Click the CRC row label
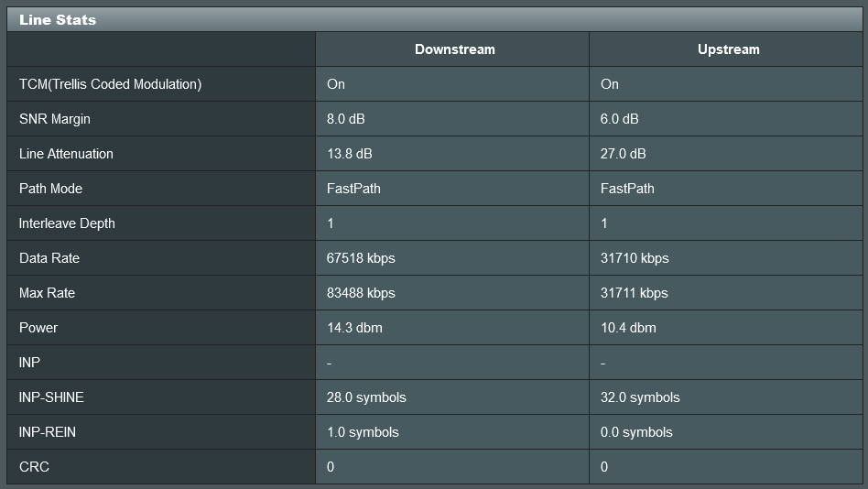 (34, 467)
